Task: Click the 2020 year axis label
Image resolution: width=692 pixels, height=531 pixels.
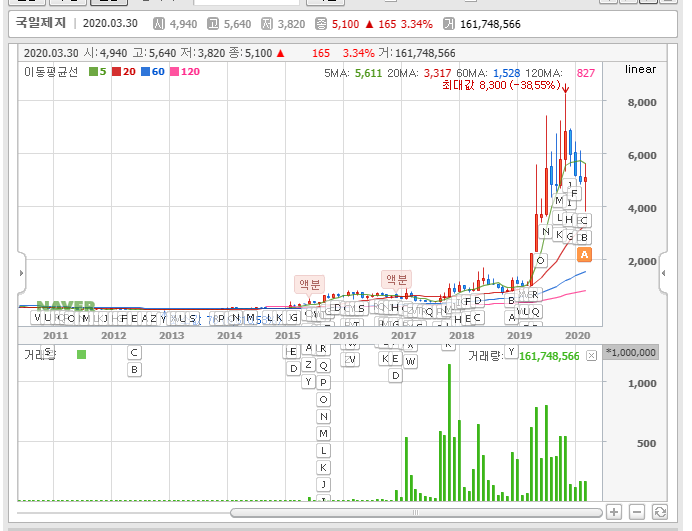Action: 577,335
